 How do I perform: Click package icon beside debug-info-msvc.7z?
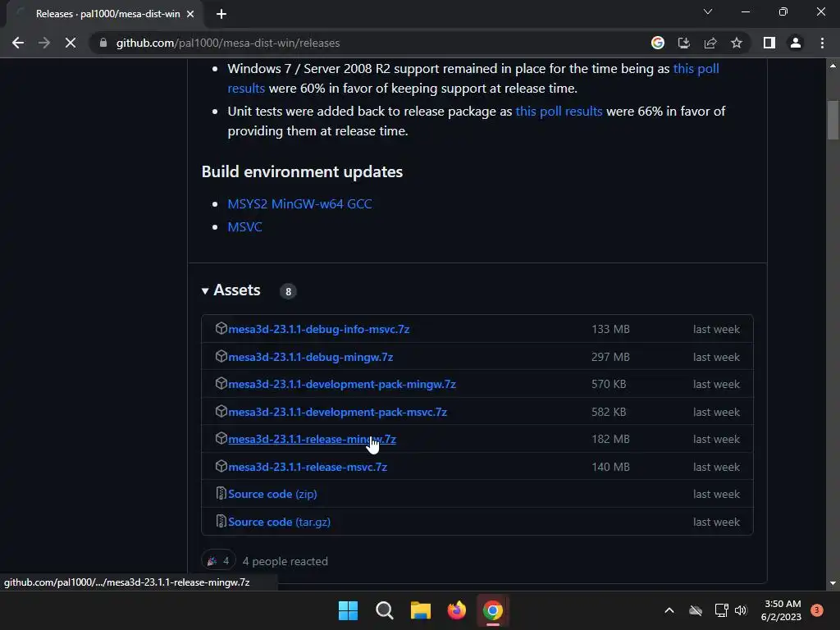point(221,328)
